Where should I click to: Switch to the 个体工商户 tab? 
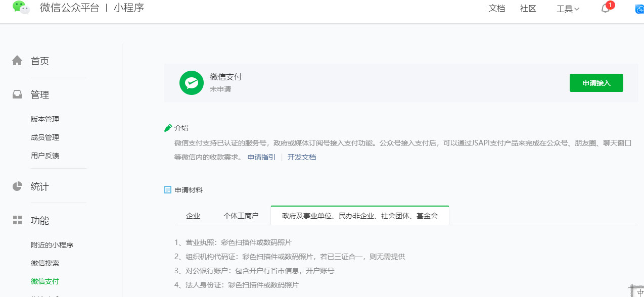pos(241,216)
